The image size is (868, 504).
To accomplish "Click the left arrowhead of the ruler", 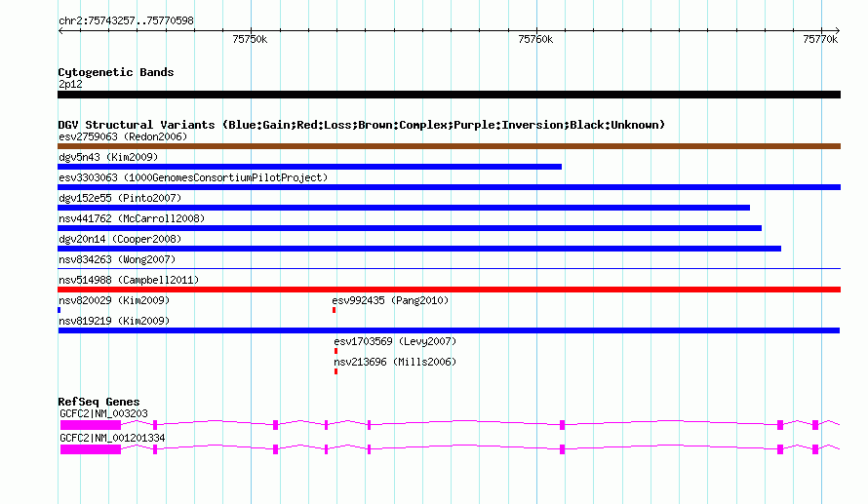I will pyautogui.click(x=60, y=31).
